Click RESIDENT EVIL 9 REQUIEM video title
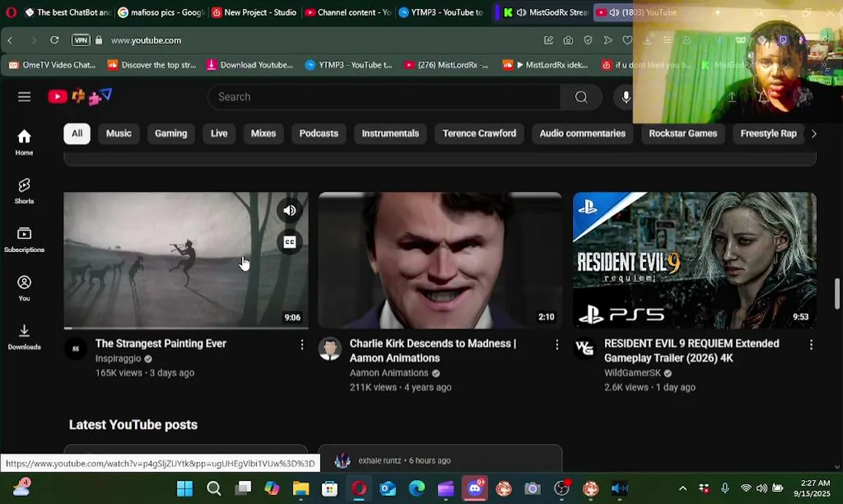This screenshot has height=504, width=843. (691, 351)
